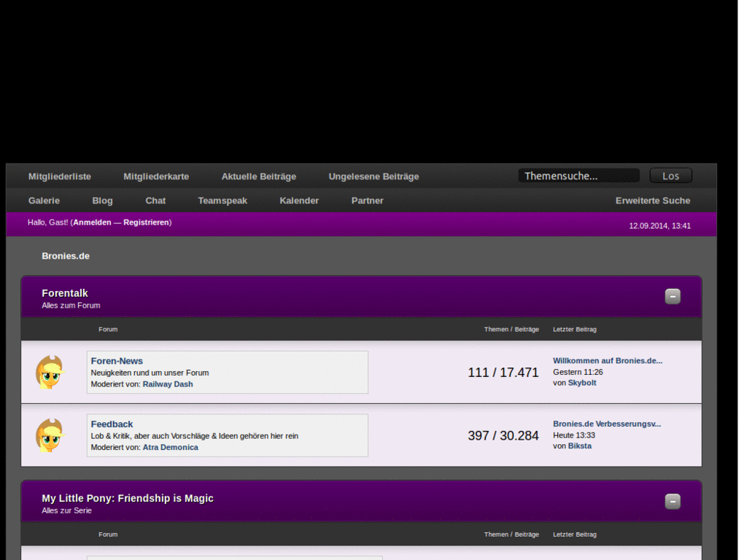Collapse the Forentalk category

pyautogui.click(x=672, y=296)
